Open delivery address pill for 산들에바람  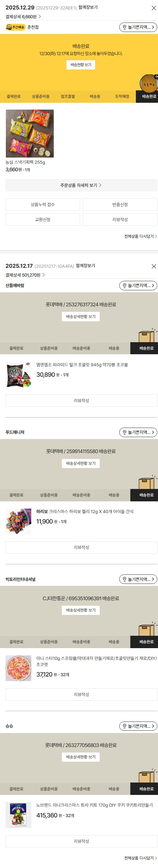click(x=138, y=285)
